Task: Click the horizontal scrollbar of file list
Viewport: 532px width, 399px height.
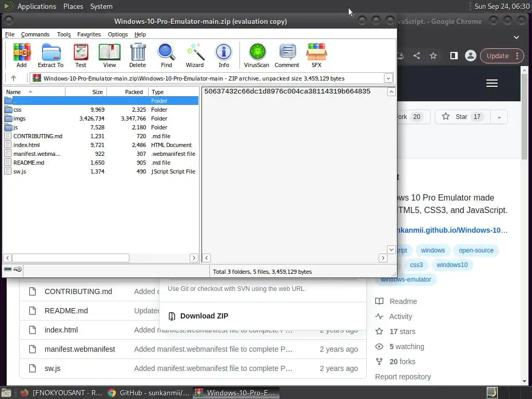Action: 71,258
